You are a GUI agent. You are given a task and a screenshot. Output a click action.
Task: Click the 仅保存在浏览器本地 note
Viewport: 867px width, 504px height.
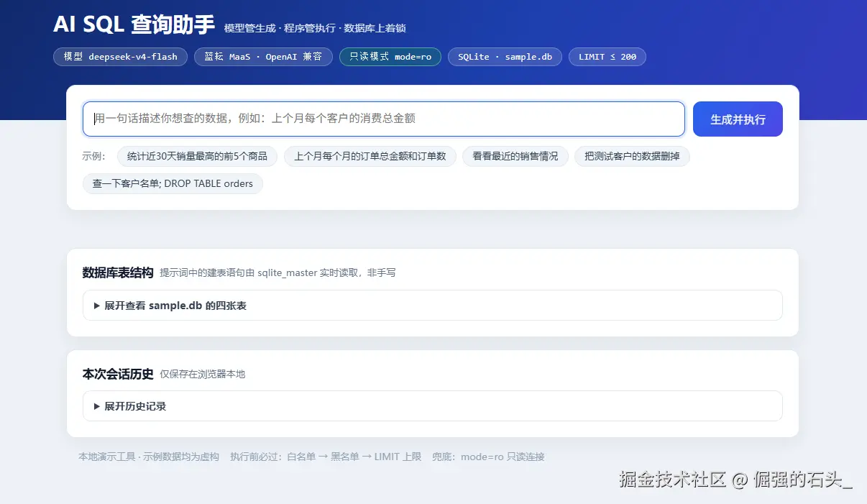203,375
